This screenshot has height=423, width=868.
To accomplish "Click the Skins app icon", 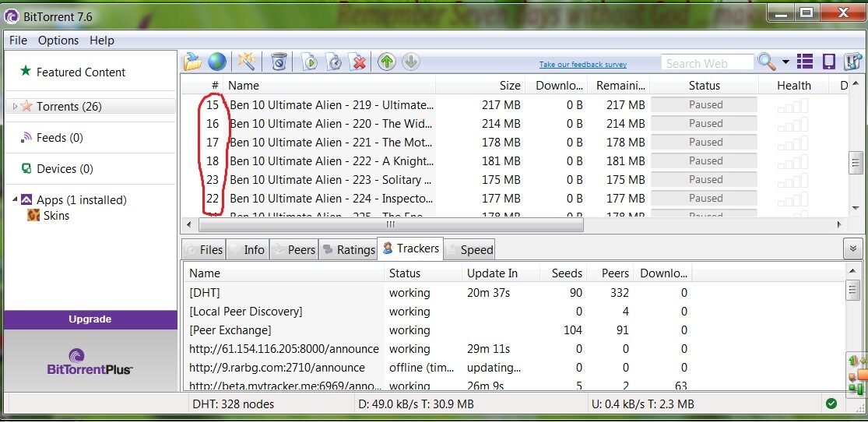I will [33, 215].
